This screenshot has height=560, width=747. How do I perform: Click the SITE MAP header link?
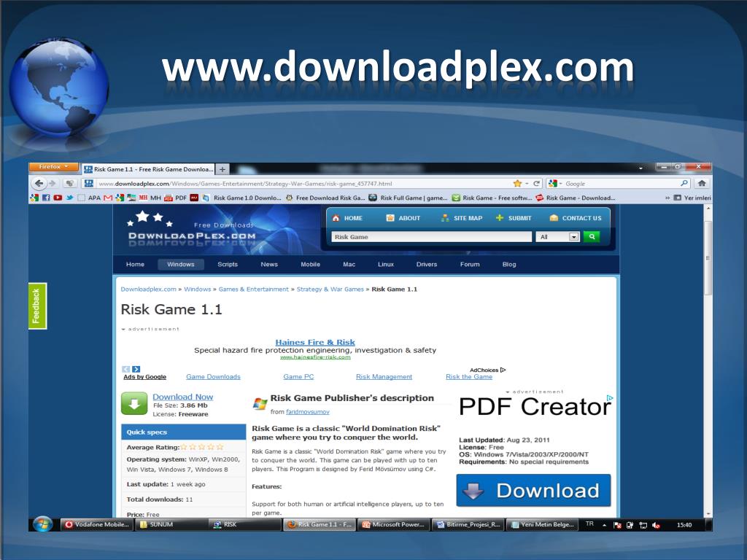click(462, 218)
